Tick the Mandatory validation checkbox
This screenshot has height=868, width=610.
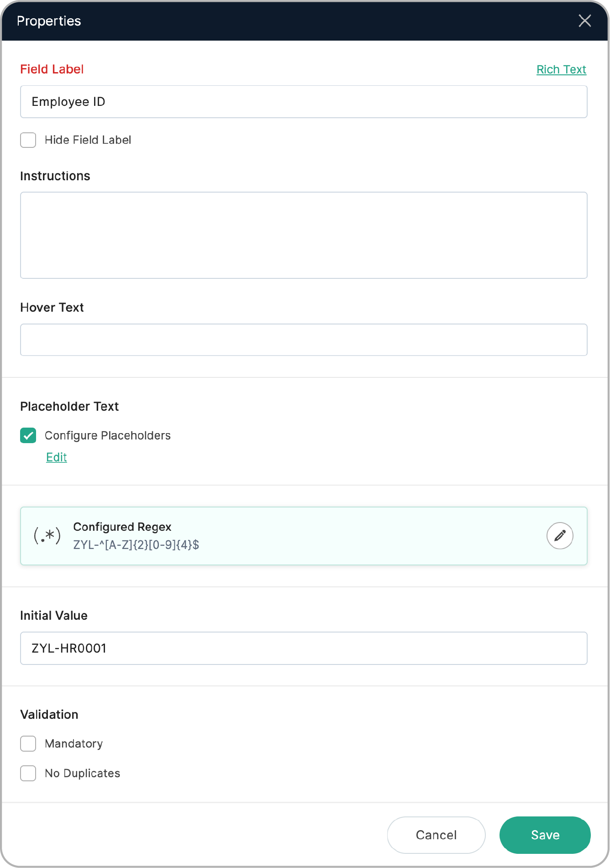[x=28, y=743]
